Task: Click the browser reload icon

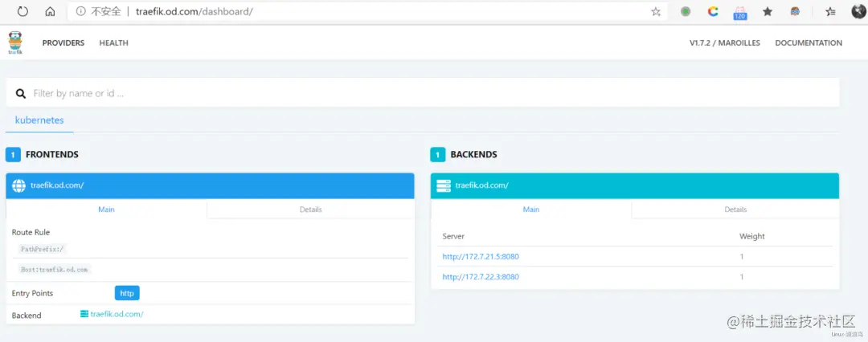Action: 23,11
